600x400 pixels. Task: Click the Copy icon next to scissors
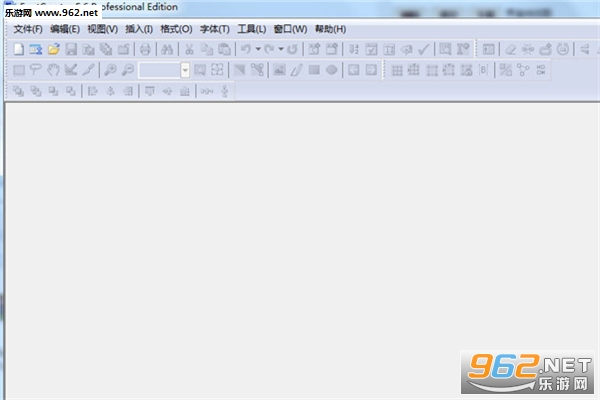[207, 49]
